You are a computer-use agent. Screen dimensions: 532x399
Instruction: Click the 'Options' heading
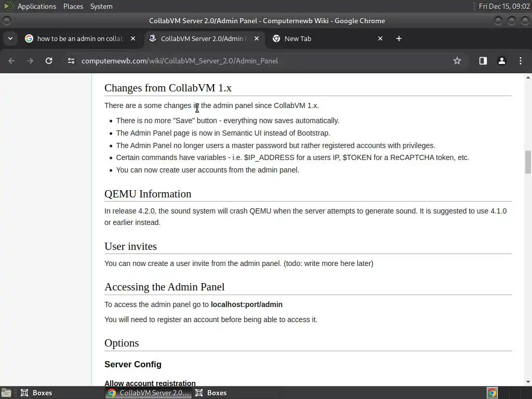click(x=122, y=343)
